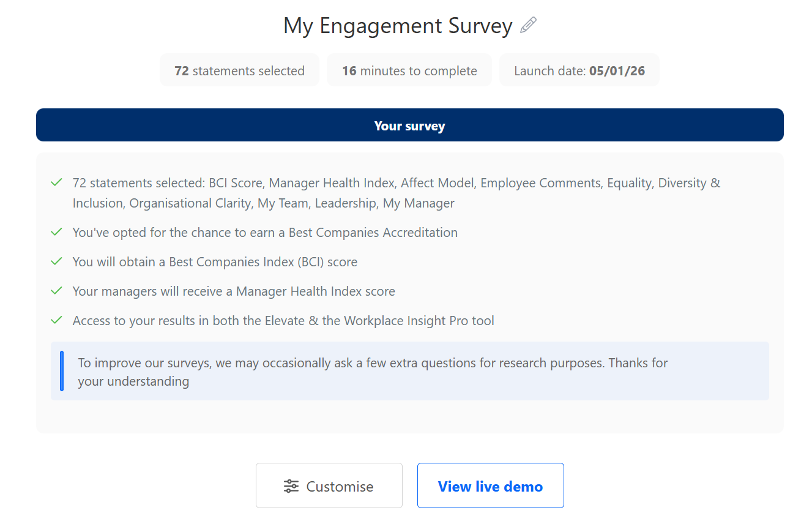Click the checkmark beside the BCI score line
The height and width of the screenshot is (532, 812).
[x=57, y=261]
